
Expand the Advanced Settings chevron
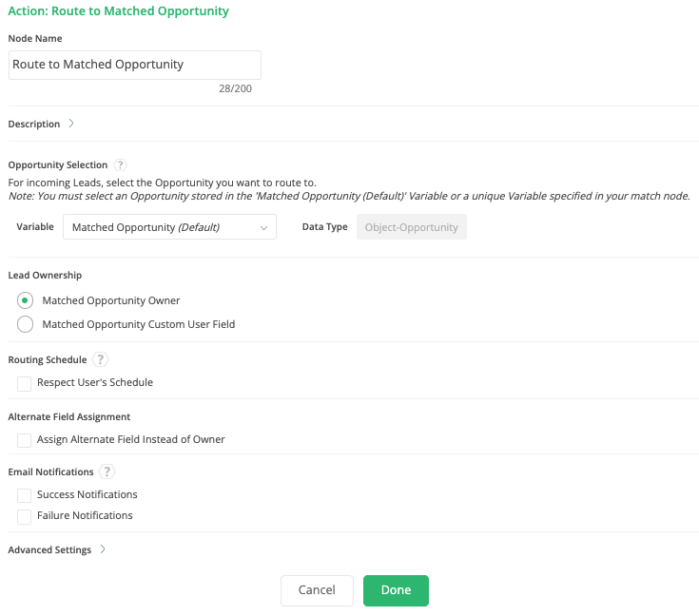[x=103, y=549]
